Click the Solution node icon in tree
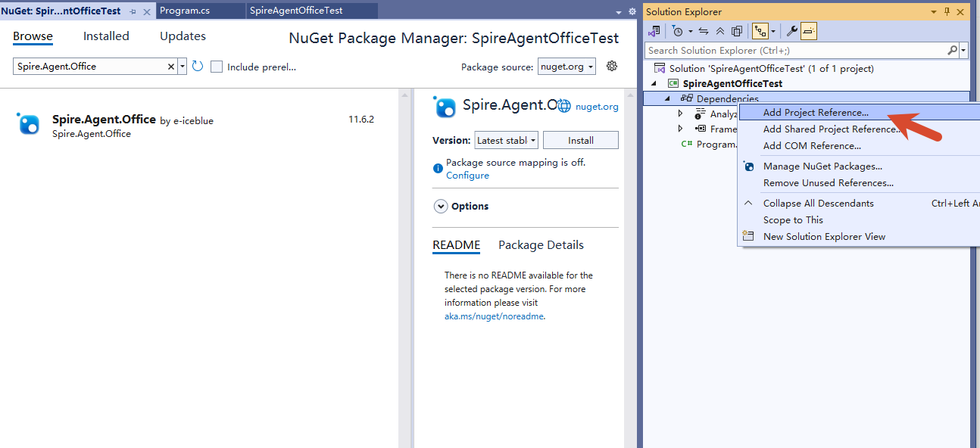This screenshot has width=980, height=448. coord(660,68)
